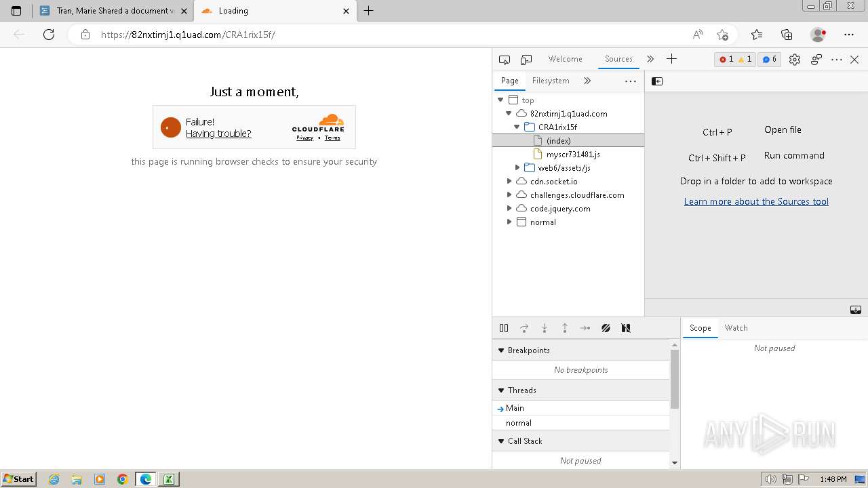Viewport: 868px width, 488px height.
Task: Click the issues counter badge showing 6
Action: (770, 60)
